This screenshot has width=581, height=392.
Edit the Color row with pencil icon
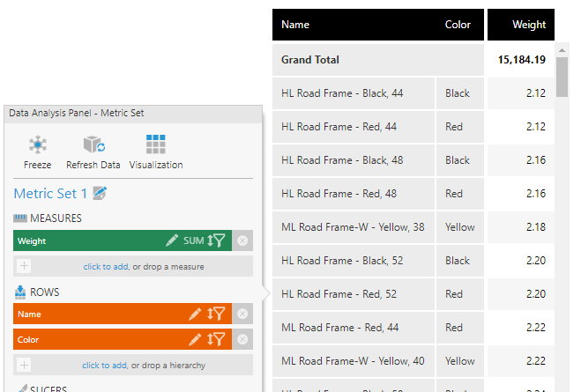coord(195,339)
